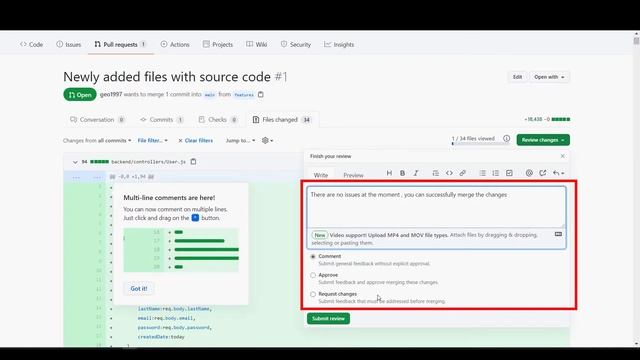The image size is (640, 360).
Task: Insert code with the code brackets icon
Action: [449, 173]
